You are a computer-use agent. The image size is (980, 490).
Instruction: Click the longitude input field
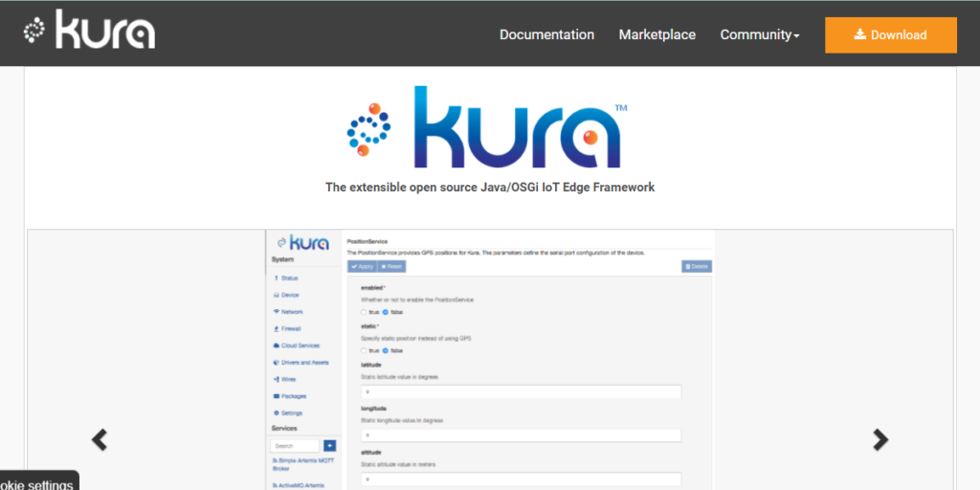(521, 435)
